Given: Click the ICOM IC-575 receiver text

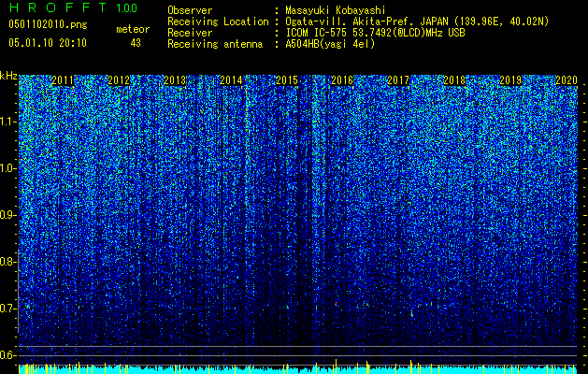Looking at the screenshot, I should (375, 33).
